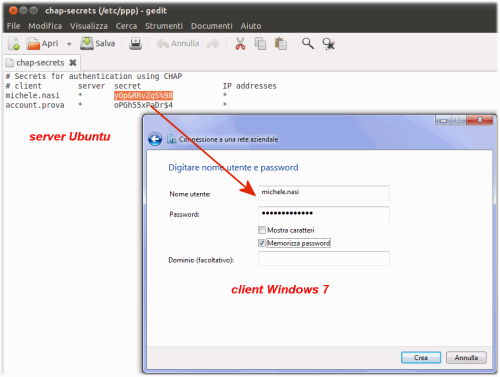Minimize the Windows 7 wizard dialog
The image size is (500, 377).
(443, 120)
